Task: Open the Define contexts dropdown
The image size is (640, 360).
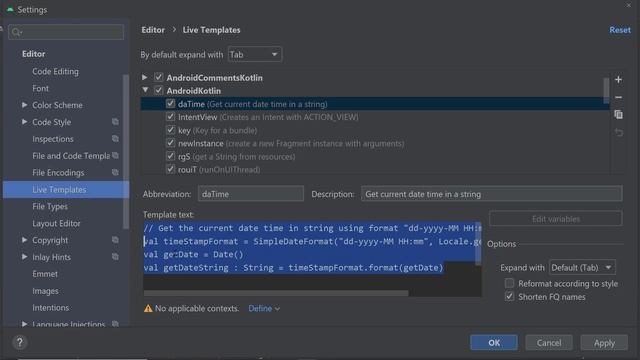Action: [264, 309]
